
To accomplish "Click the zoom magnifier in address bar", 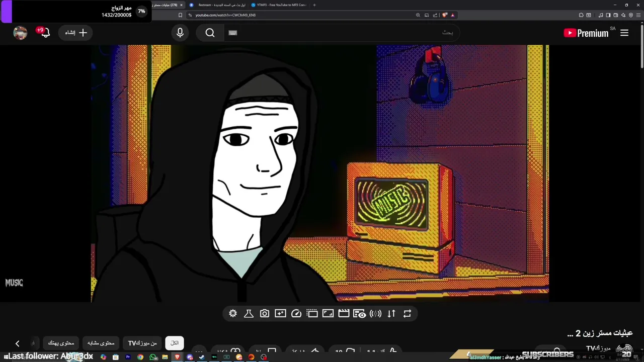I will pos(418,15).
